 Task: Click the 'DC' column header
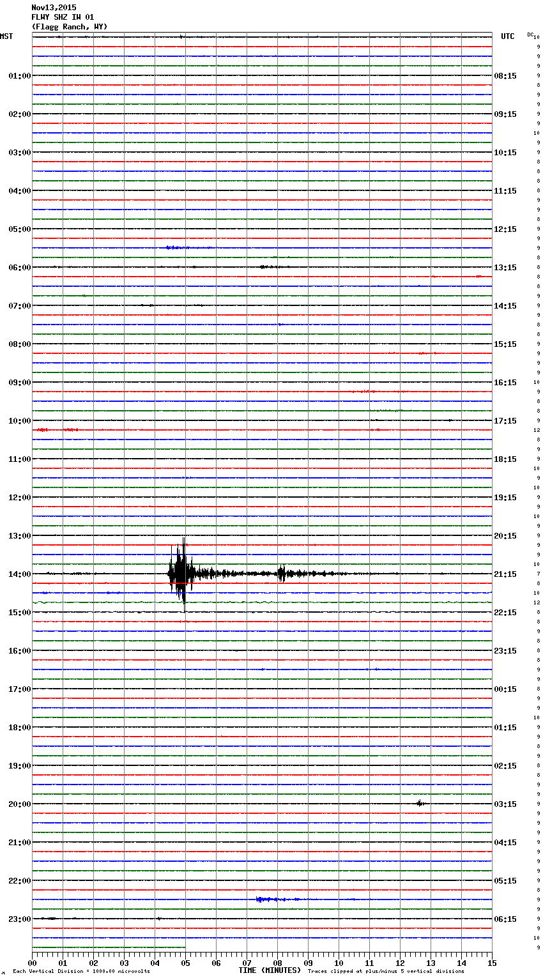530,34
